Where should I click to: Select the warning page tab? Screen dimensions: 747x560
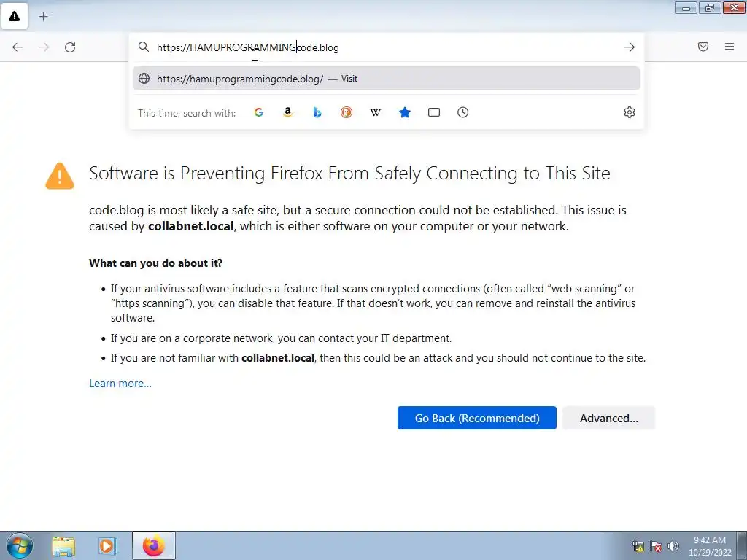coord(15,16)
